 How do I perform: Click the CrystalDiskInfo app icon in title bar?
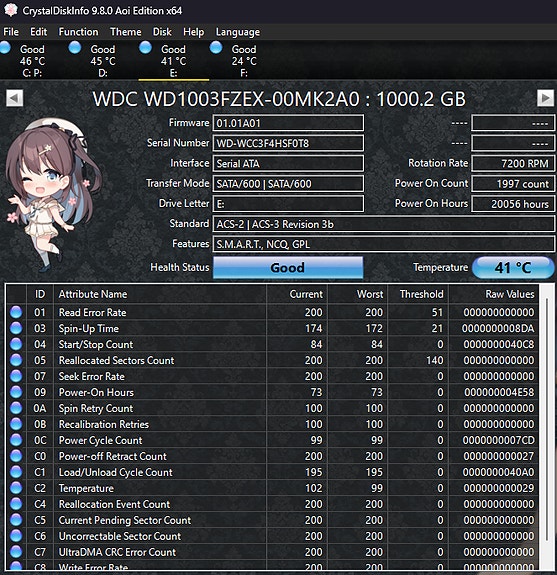[10, 10]
